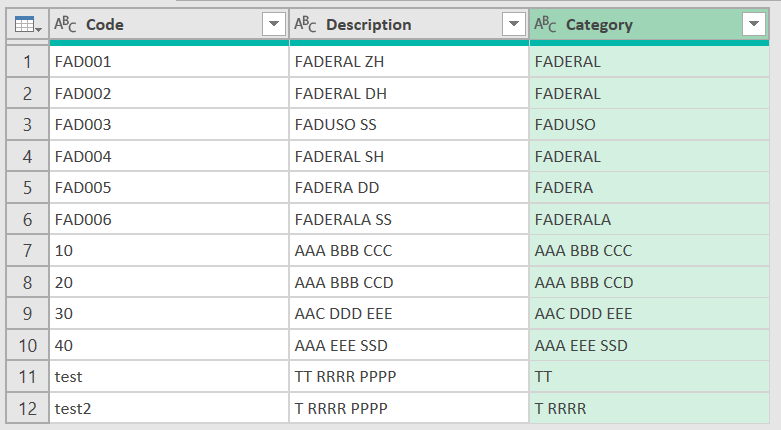The image size is (781, 430).
Task: Click the FADUSO category cell
Action: (x=649, y=125)
